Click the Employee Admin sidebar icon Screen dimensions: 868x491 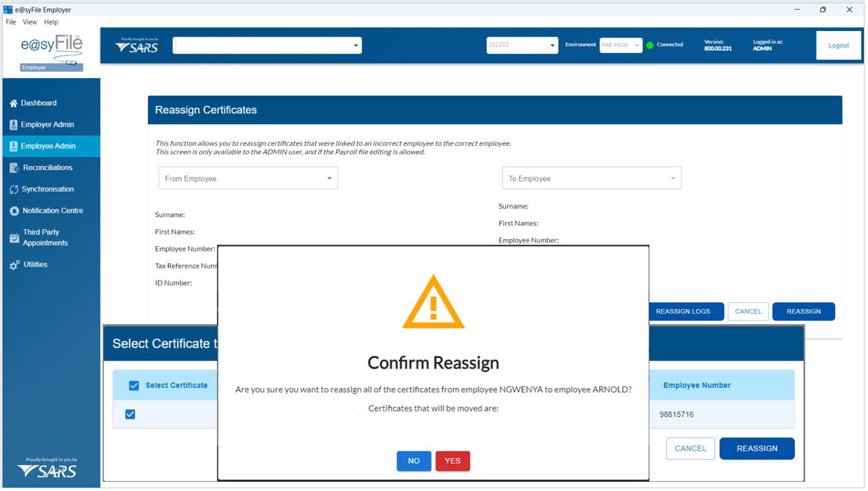(x=13, y=146)
